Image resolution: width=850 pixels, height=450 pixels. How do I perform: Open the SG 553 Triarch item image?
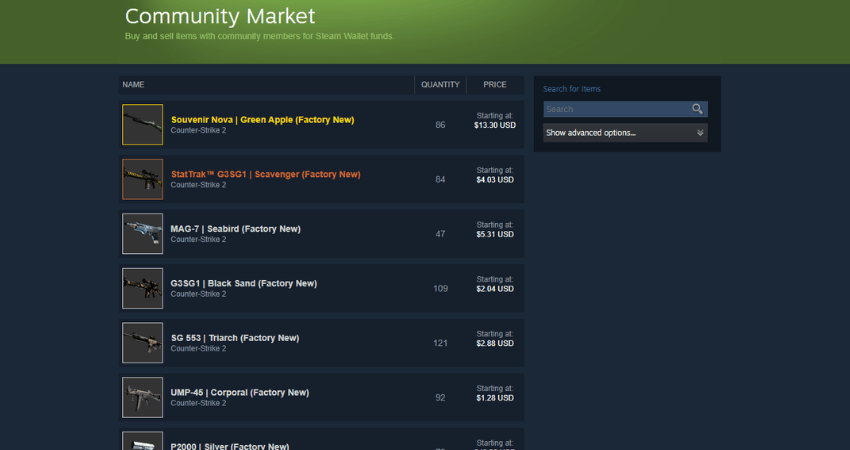142,342
